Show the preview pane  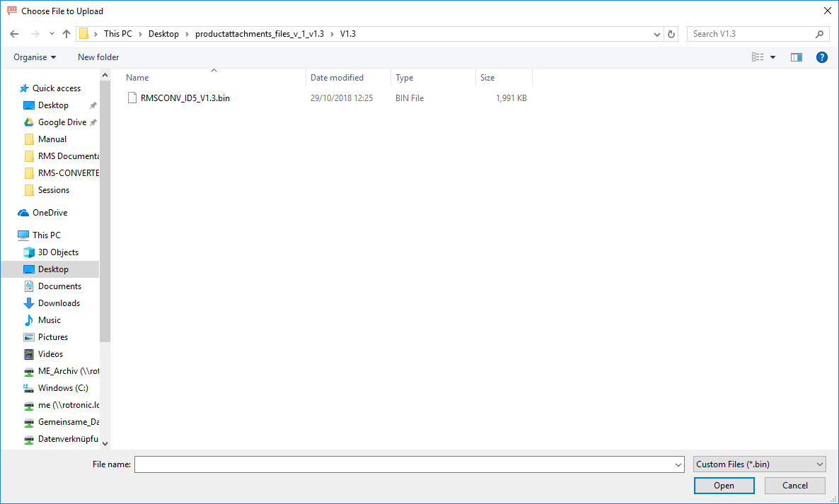(796, 57)
